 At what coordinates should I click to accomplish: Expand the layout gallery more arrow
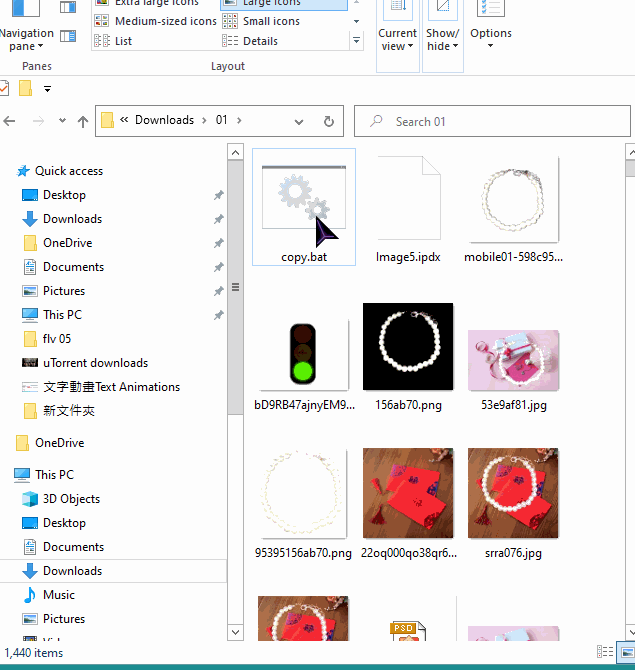point(356,41)
